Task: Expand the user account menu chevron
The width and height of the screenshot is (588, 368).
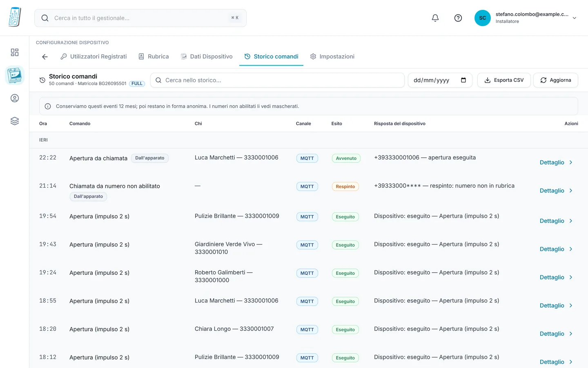Action: tap(575, 18)
